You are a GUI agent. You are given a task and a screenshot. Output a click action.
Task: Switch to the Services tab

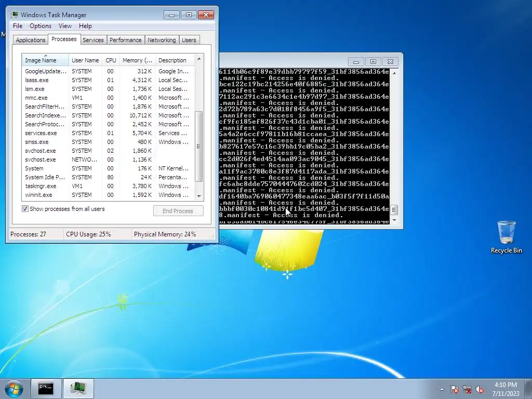(x=93, y=40)
